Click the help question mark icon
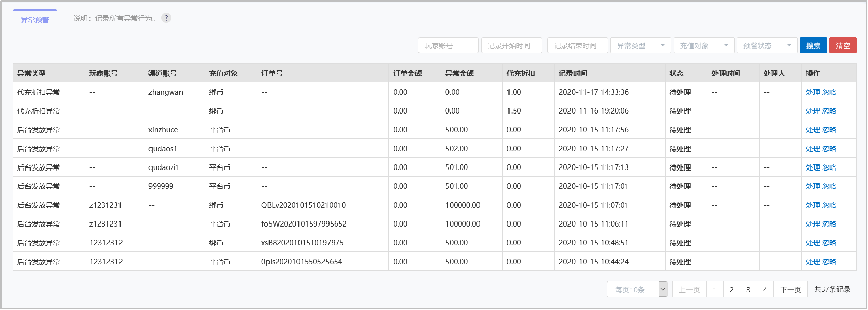This screenshot has width=868, height=310. pyautogui.click(x=166, y=18)
